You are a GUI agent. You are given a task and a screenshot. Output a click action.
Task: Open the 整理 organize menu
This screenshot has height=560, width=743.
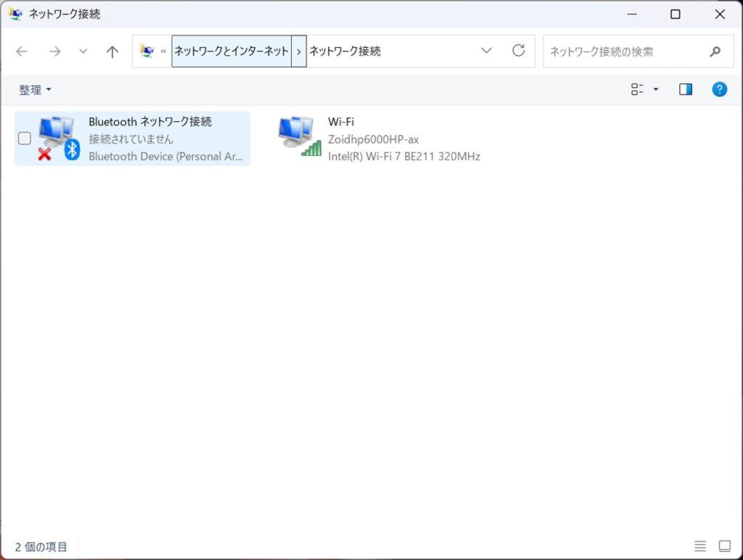click(35, 89)
